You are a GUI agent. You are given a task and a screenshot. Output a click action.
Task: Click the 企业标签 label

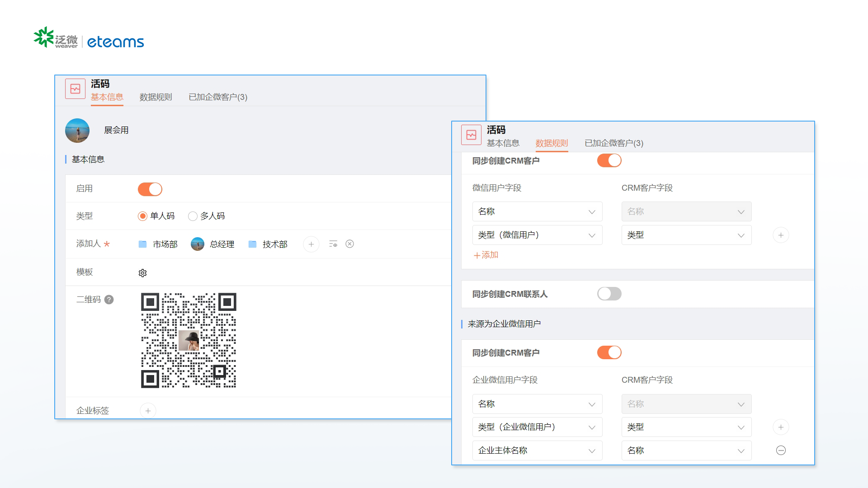point(93,410)
